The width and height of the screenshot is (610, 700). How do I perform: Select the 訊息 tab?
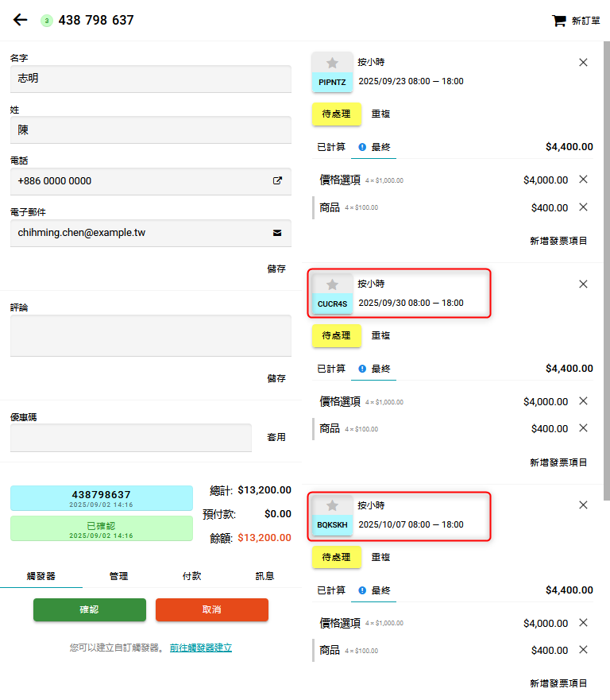point(264,576)
